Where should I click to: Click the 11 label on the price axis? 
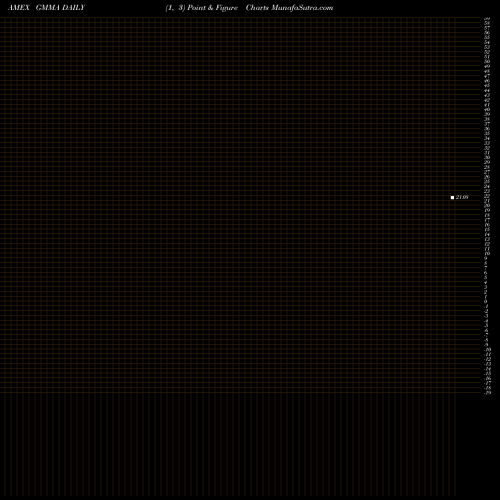coord(487,249)
